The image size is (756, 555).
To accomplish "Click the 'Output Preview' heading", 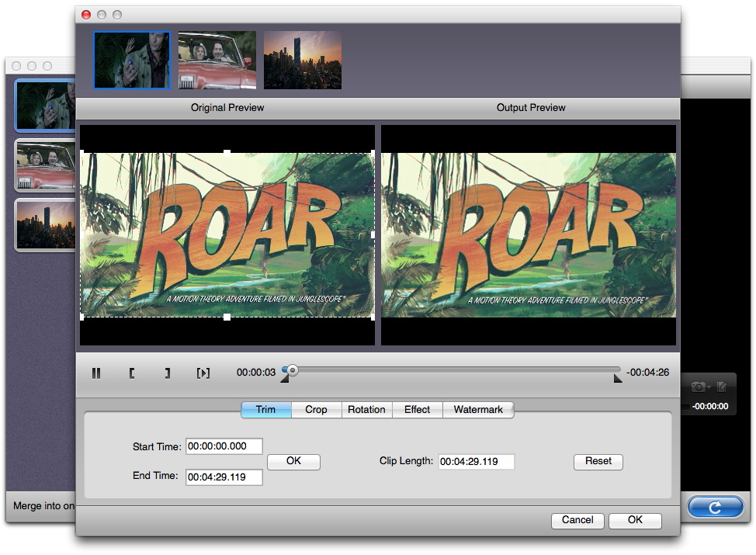I will [531, 108].
